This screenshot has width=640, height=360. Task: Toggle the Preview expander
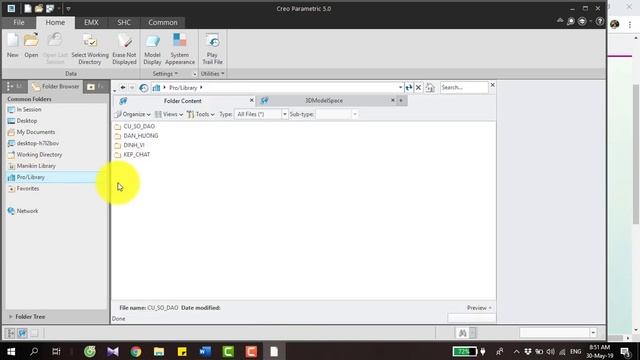click(479, 308)
